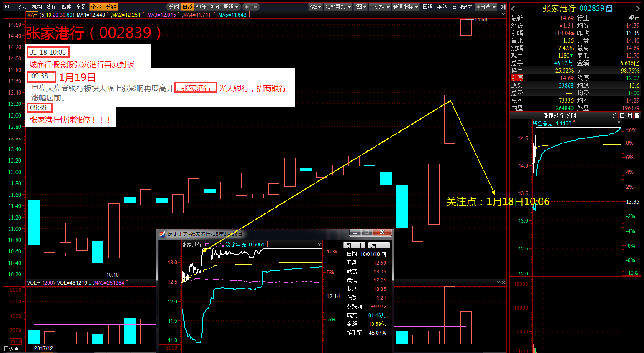Image resolution: width=644 pixels, height=353 pixels.
Task: Click help icon in 历史走势 popup chart
Action: click(x=319, y=244)
